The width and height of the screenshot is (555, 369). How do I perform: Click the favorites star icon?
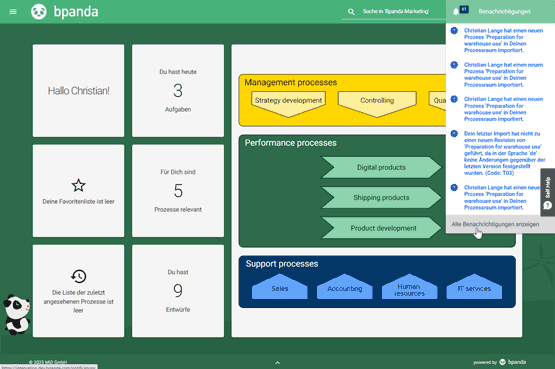pos(78,185)
